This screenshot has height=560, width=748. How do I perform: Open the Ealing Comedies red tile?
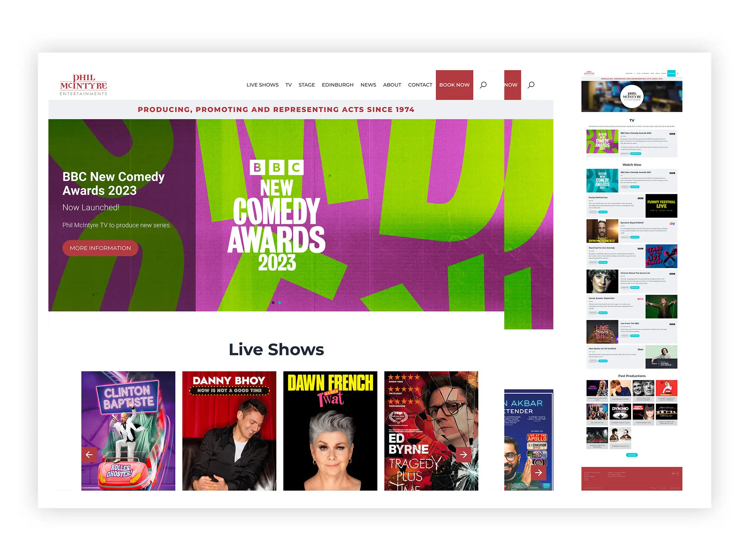[667, 391]
